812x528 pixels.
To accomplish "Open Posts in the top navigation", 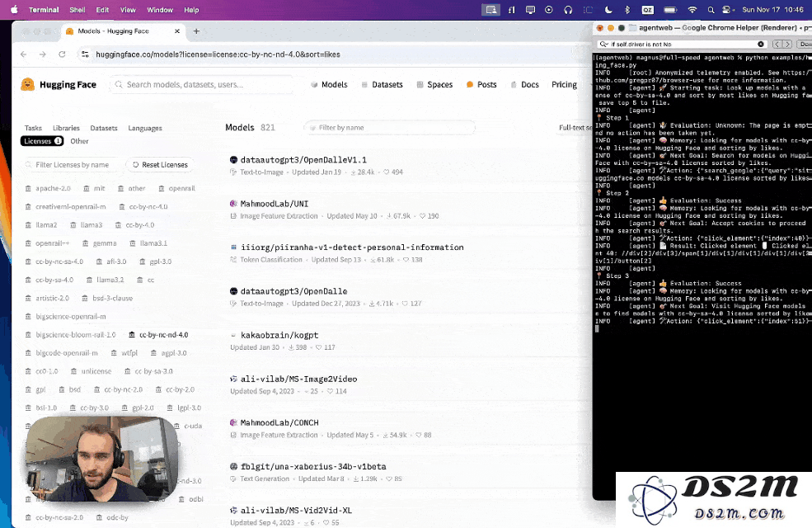I will point(481,84).
